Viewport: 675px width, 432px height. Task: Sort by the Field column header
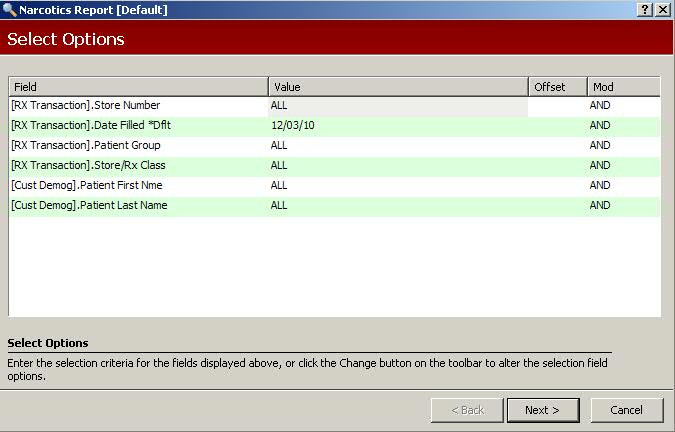(x=138, y=87)
